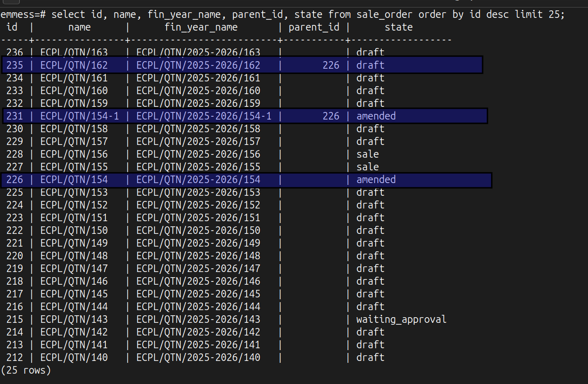Click the '(25 rows)' result footer
The height and width of the screenshot is (384, 588).
coord(26,370)
